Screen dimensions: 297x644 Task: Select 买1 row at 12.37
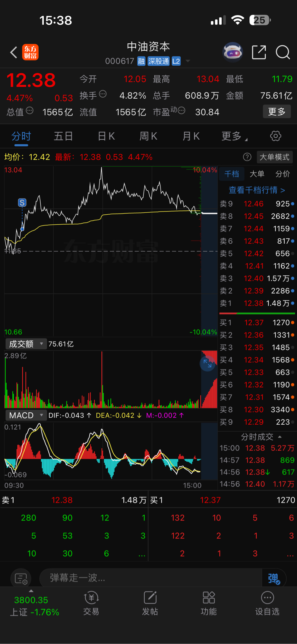pyautogui.click(x=257, y=323)
